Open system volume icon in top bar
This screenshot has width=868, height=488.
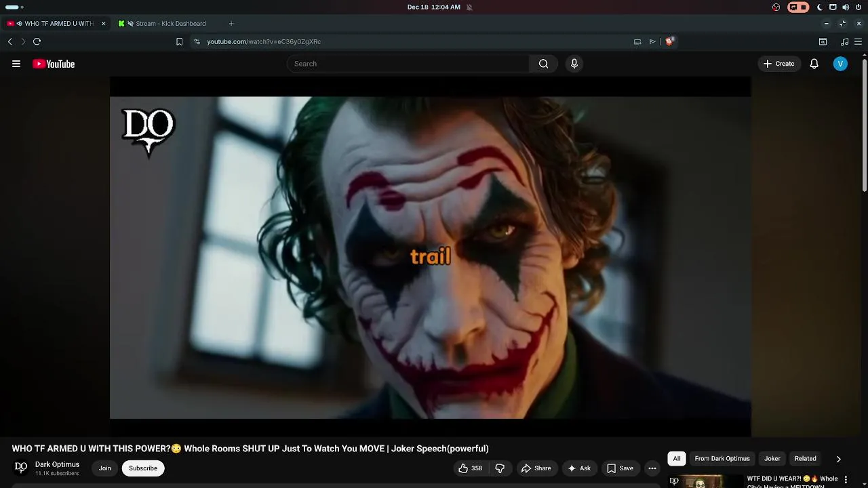pyautogui.click(x=846, y=7)
